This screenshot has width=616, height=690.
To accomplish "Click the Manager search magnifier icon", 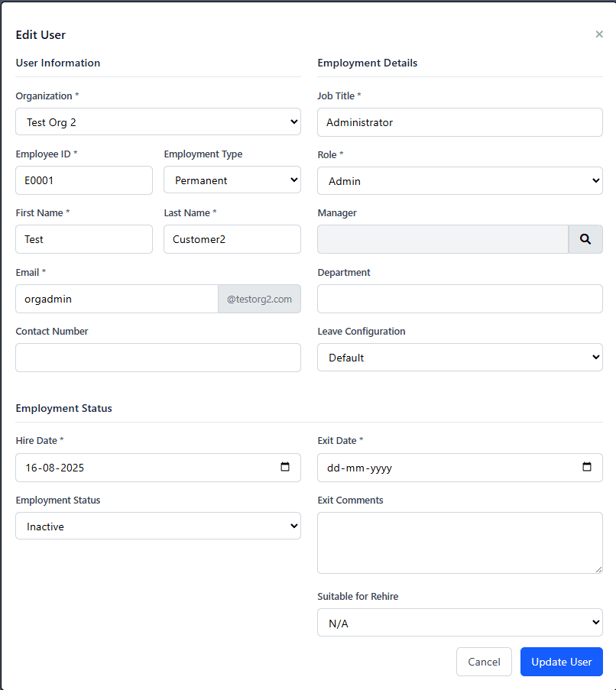I will [x=585, y=239].
